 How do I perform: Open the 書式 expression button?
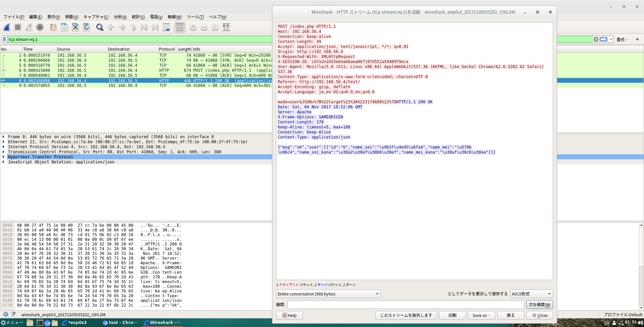[x=623, y=40]
